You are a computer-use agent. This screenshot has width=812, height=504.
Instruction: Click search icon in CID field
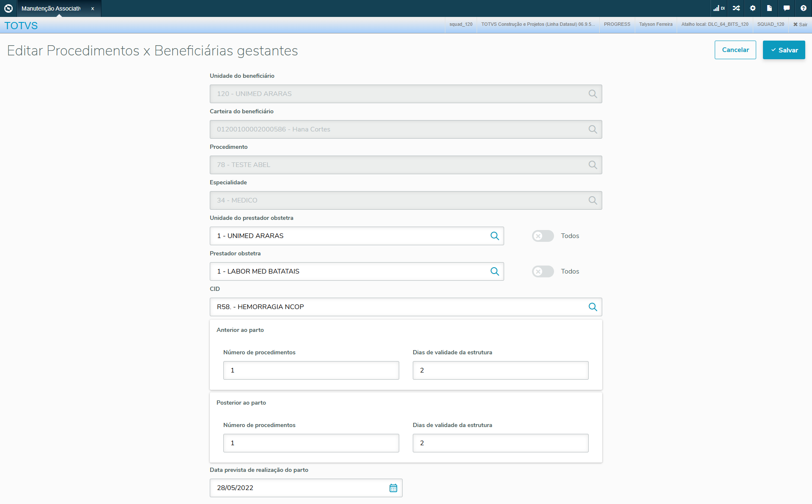pyautogui.click(x=593, y=307)
